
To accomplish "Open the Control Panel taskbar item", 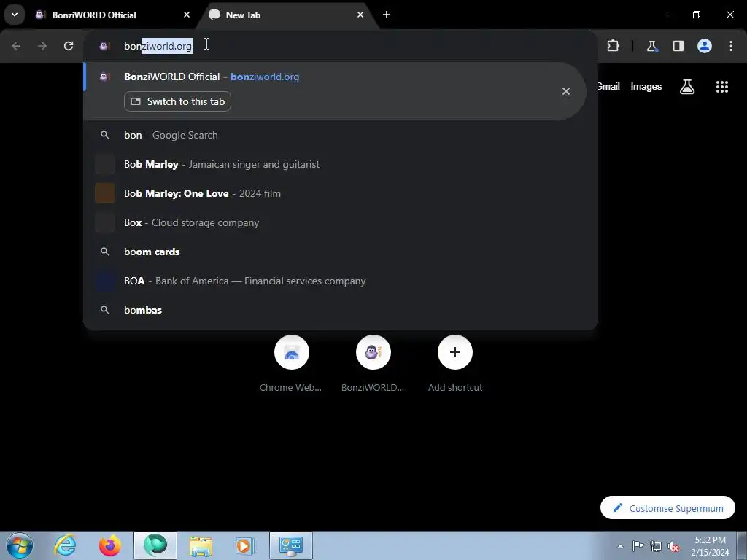I will tap(291, 545).
